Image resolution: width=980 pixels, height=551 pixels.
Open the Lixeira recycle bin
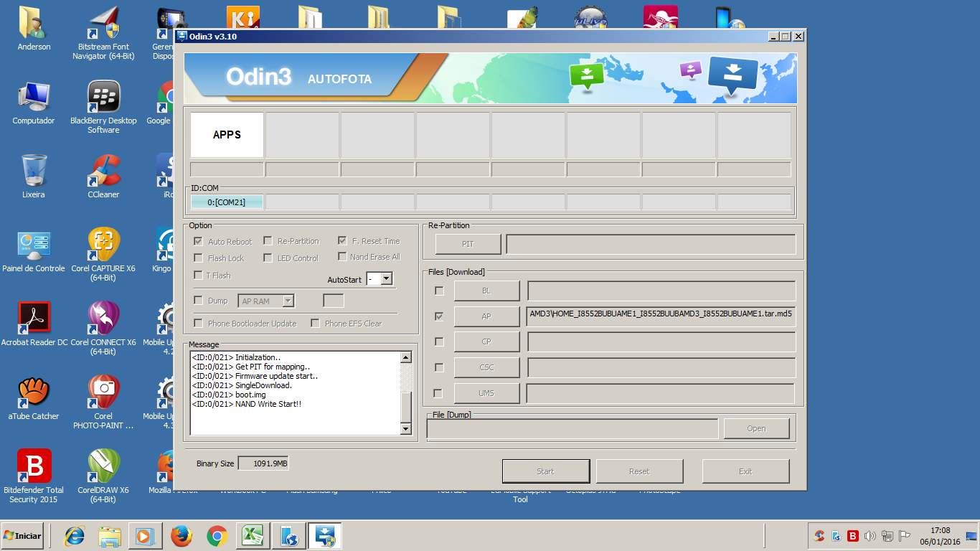point(34,176)
